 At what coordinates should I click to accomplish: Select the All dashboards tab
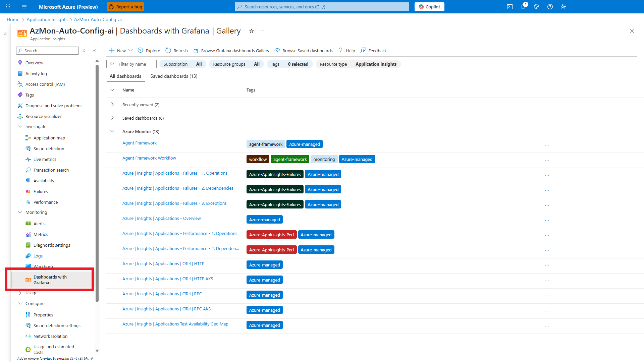(x=125, y=76)
